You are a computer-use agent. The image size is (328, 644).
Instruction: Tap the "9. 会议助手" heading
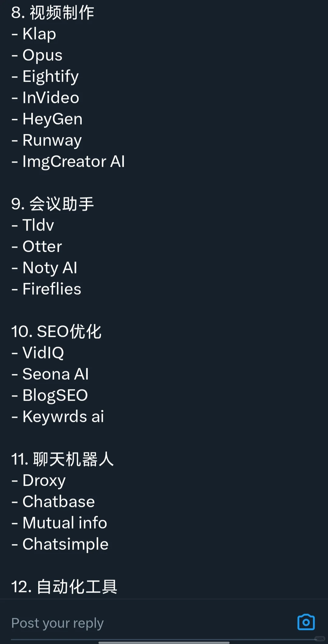(53, 204)
